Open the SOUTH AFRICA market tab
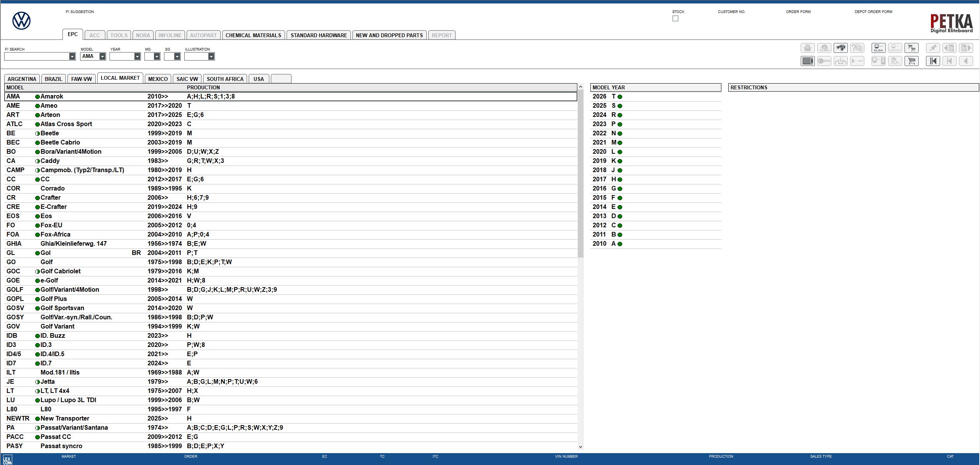This screenshot has width=980, height=465. [x=225, y=79]
